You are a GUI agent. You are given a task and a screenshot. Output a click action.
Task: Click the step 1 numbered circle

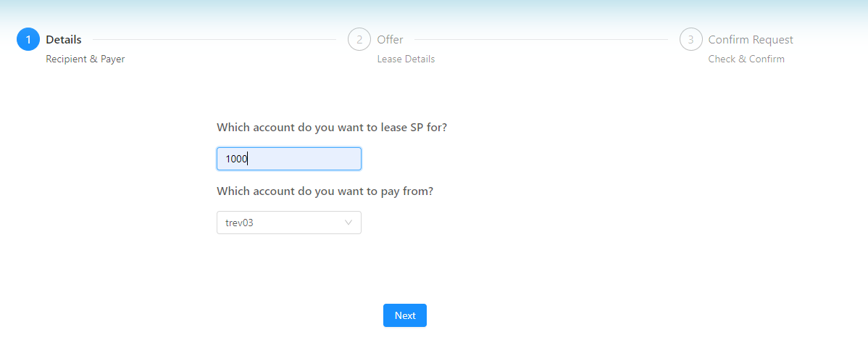pyautogui.click(x=28, y=40)
